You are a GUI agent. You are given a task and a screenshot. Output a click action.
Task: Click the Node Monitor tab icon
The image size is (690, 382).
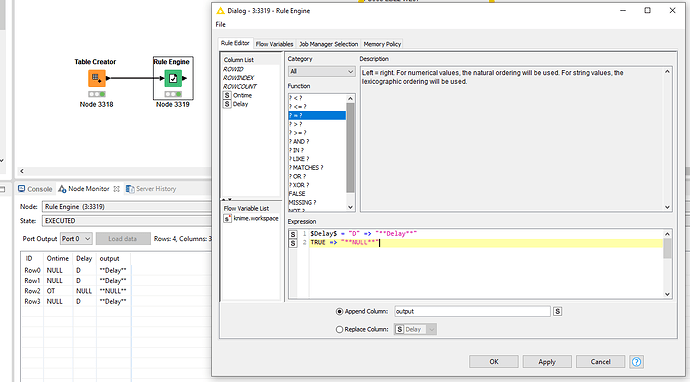coord(62,189)
